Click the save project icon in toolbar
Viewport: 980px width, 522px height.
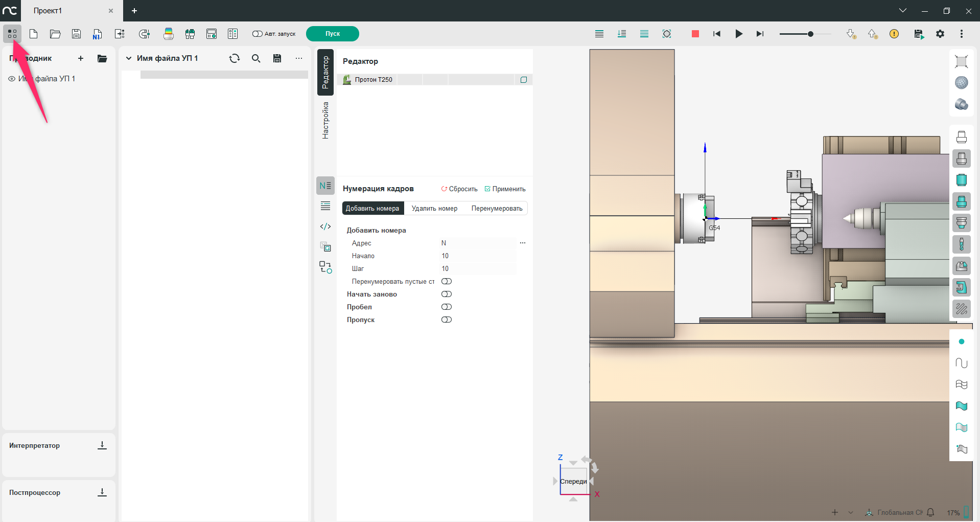[76, 34]
